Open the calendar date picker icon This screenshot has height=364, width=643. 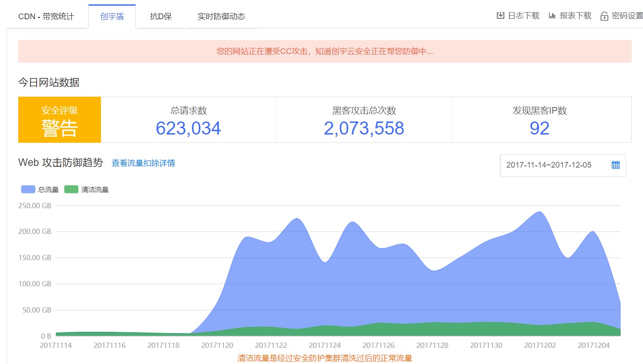pos(616,165)
